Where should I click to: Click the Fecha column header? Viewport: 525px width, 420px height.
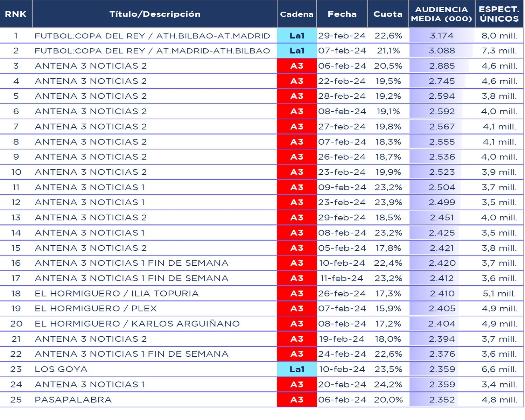[342, 14]
